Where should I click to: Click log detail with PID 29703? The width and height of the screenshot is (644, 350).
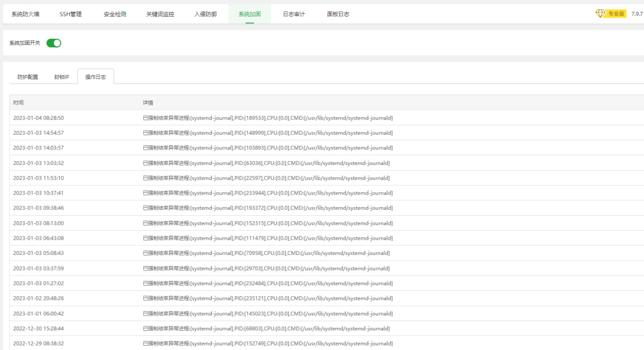pos(266,269)
